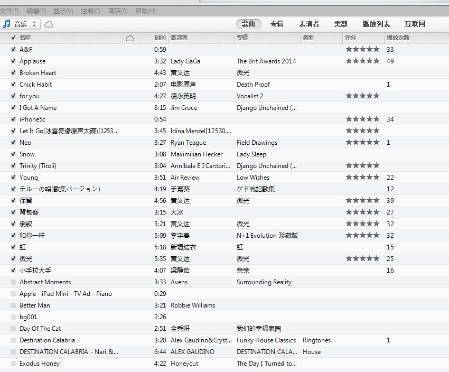Click the cloud column header icon
Image resolution: width=449 pixels, height=372 pixels.
pos(130,38)
